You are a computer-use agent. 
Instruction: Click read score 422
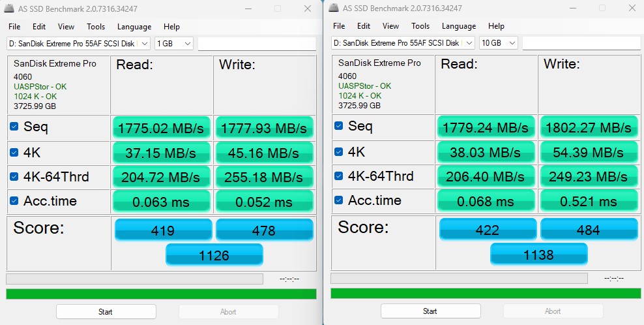click(488, 229)
